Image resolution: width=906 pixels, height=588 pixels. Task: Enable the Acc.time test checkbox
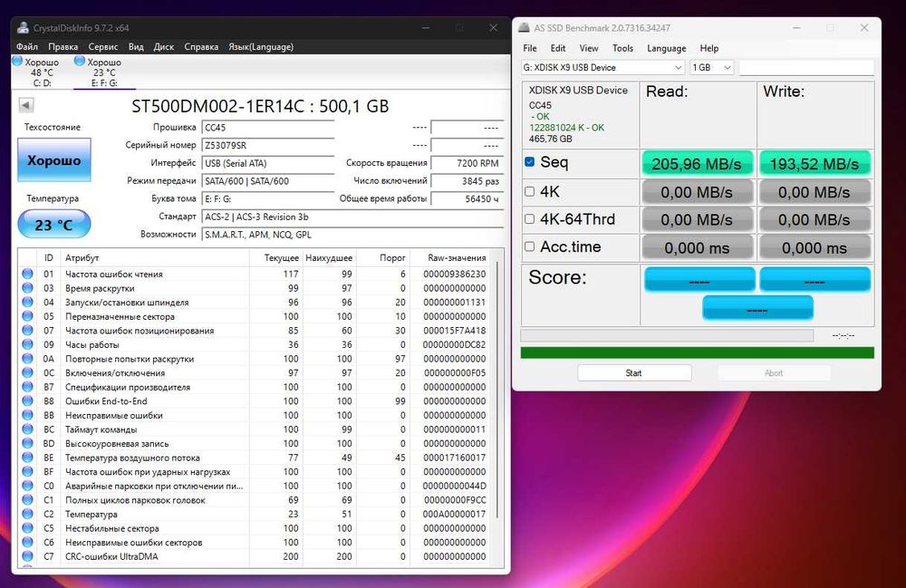tap(529, 246)
